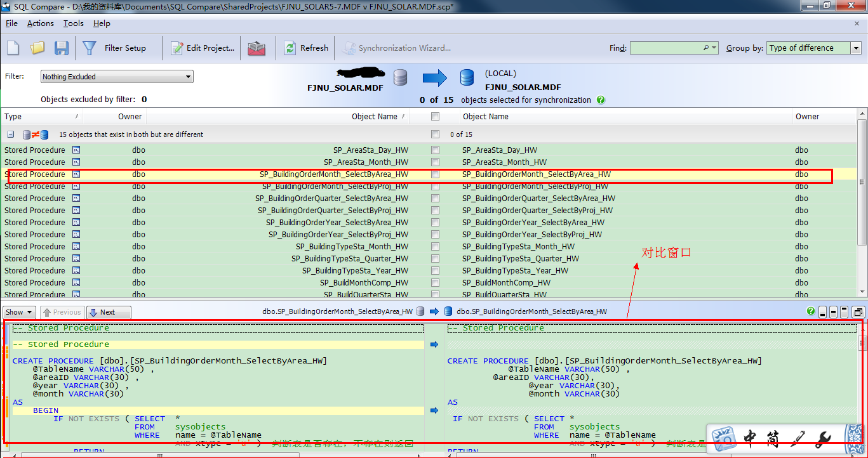
Task: Open the Actions menu
Action: (x=40, y=23)
